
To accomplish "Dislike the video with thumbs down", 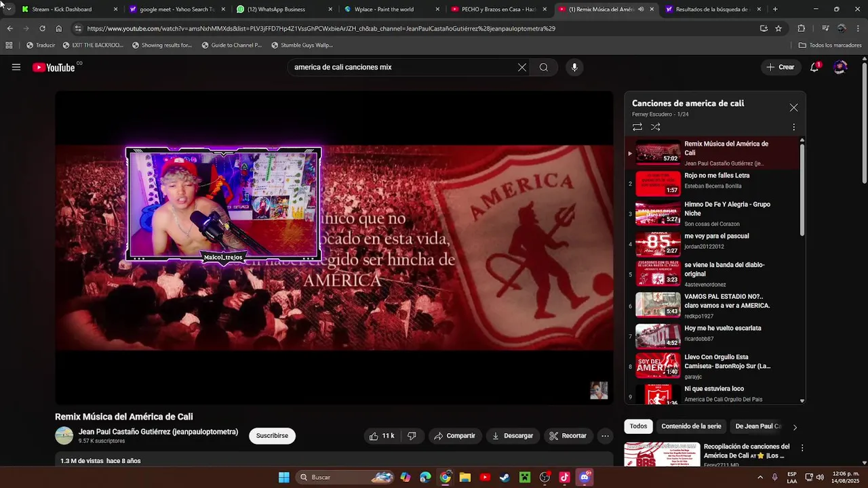I will click(x=412, y=436).
